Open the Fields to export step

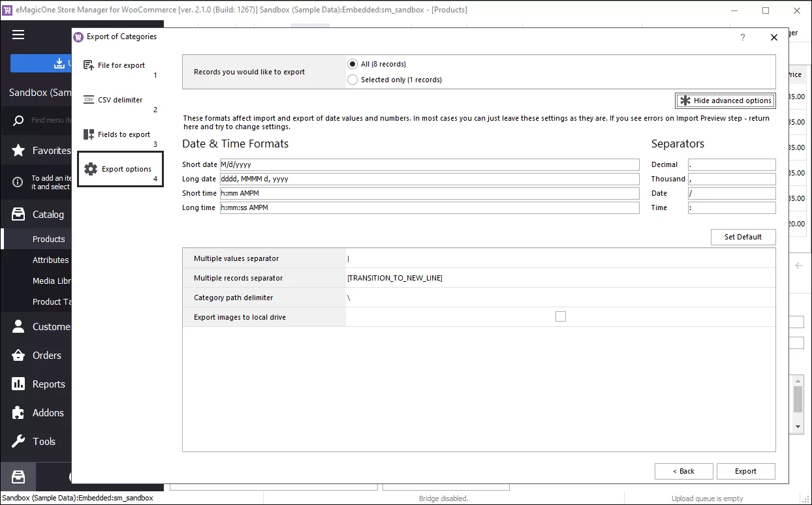[x=119, y=134]
